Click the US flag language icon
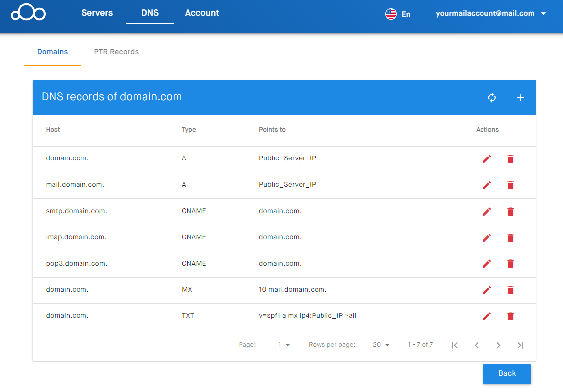This screenshot has height=392, width=563. [391, 14]
